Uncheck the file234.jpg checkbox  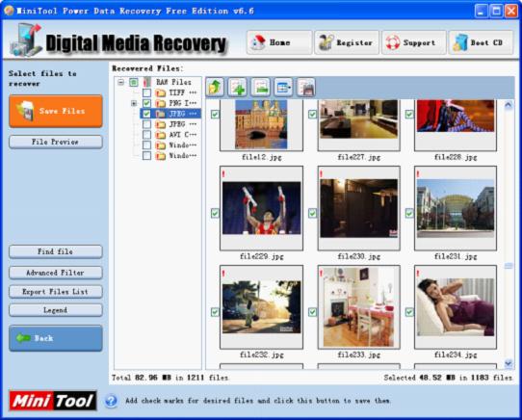(x=409, y=312)
